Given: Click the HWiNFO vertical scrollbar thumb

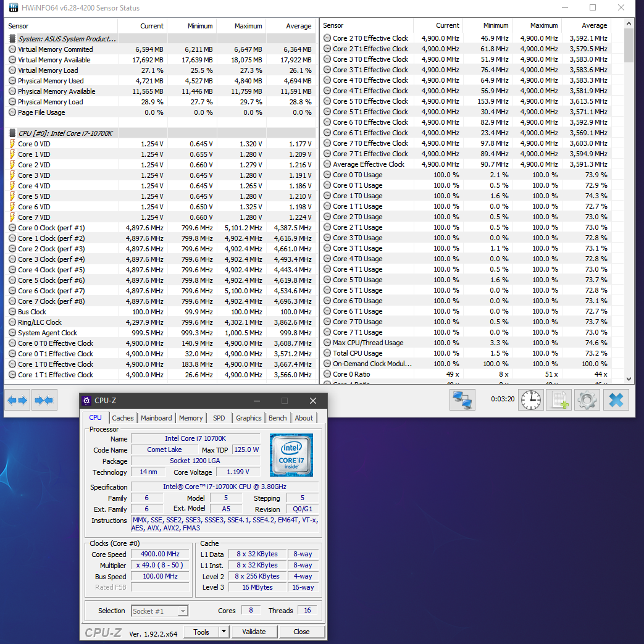Looking at the screenshot, I should pos(629,46).
